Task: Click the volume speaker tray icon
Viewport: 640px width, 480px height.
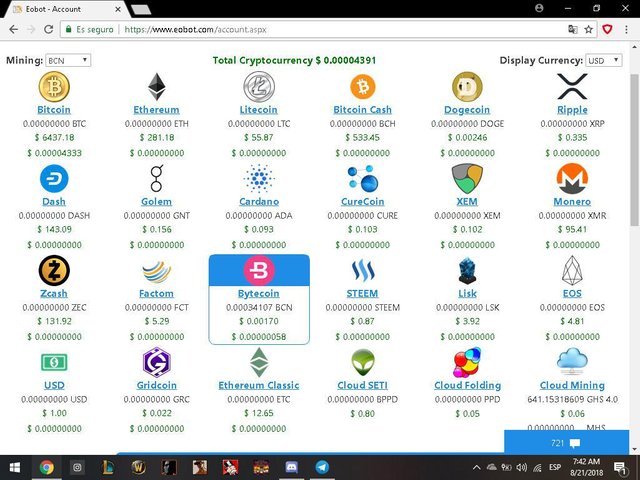Action: [521, 468]
